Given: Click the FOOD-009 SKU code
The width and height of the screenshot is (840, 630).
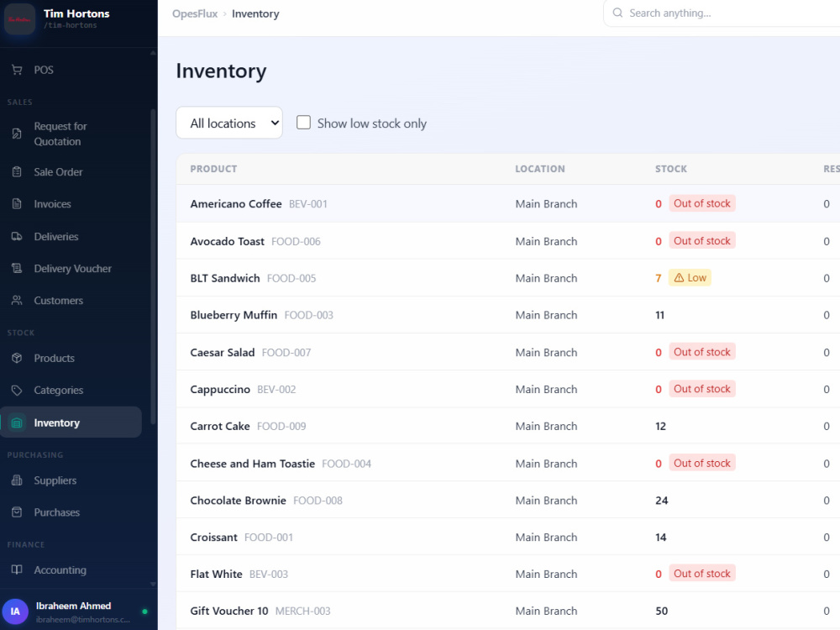Looking at the screenshot, I should click(281, 427).
